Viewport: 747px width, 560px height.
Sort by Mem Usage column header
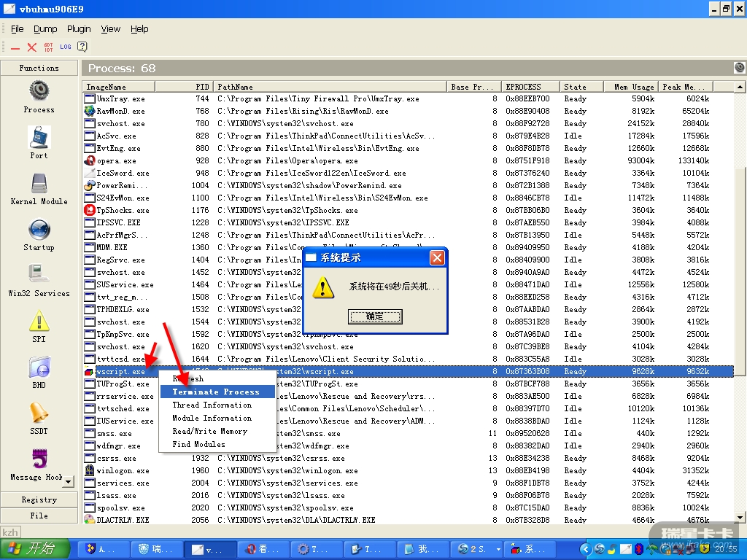(631, 87)
